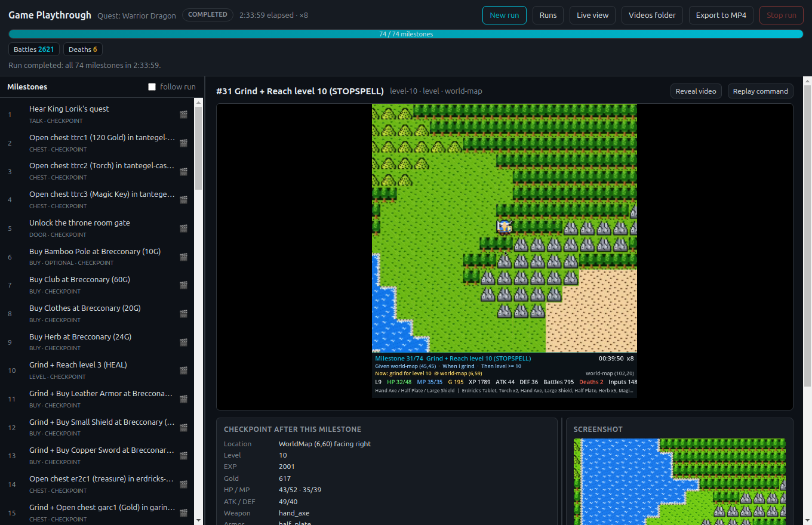Click the COMPLETED status badge

208,14
